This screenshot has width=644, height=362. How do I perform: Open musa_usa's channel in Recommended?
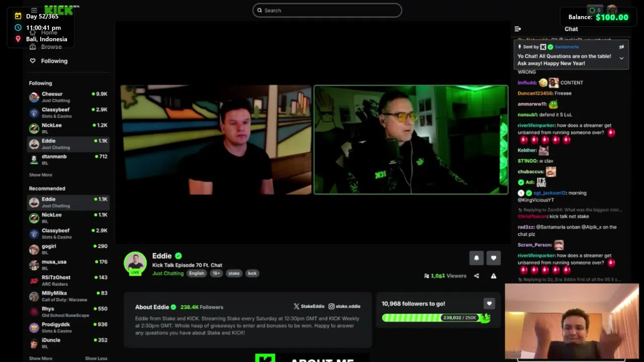pyautogui.click(x=68, y=265)
